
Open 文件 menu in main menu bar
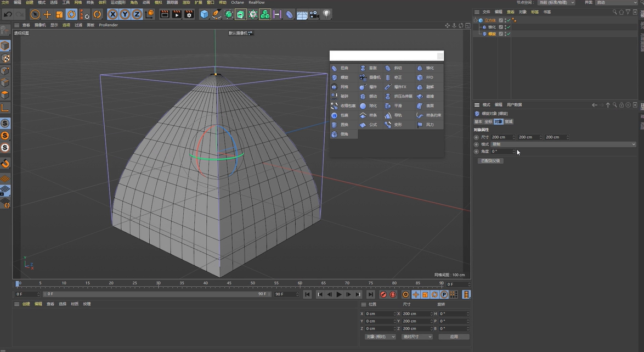click(5, 2)
